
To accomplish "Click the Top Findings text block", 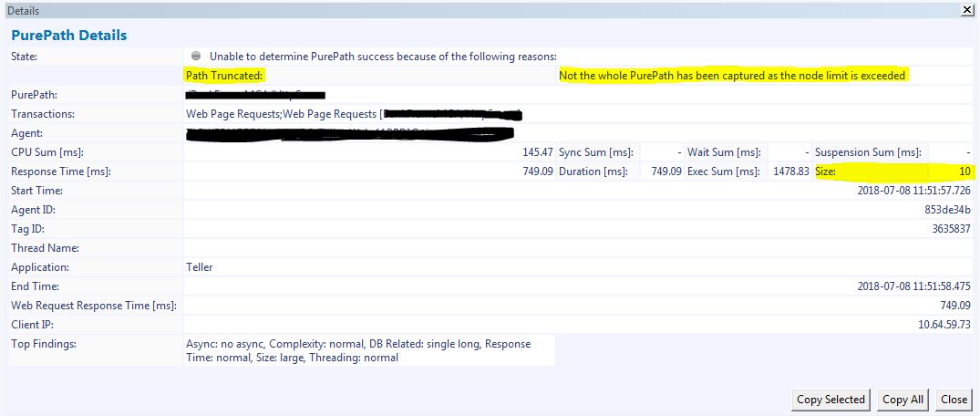I will click(358, 351).
